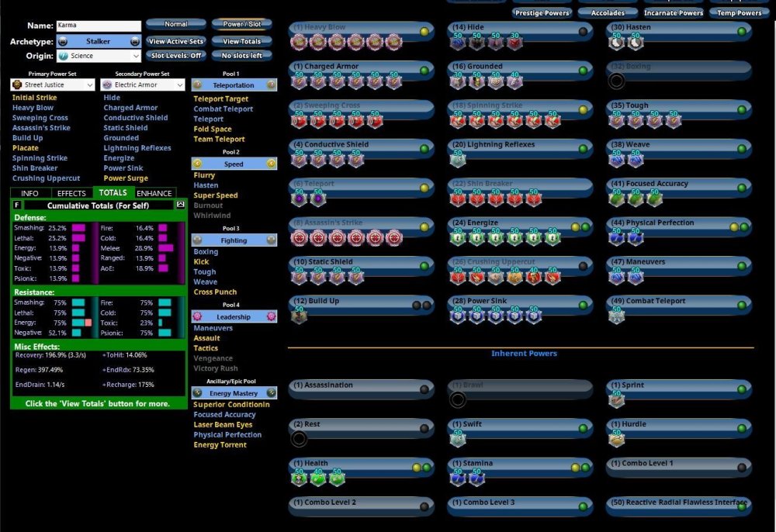Image resolution: width=776 pixels, height=532 pixels.
Task: Click the empty enhancement slot under Boxing
Action: pos(617,81)
